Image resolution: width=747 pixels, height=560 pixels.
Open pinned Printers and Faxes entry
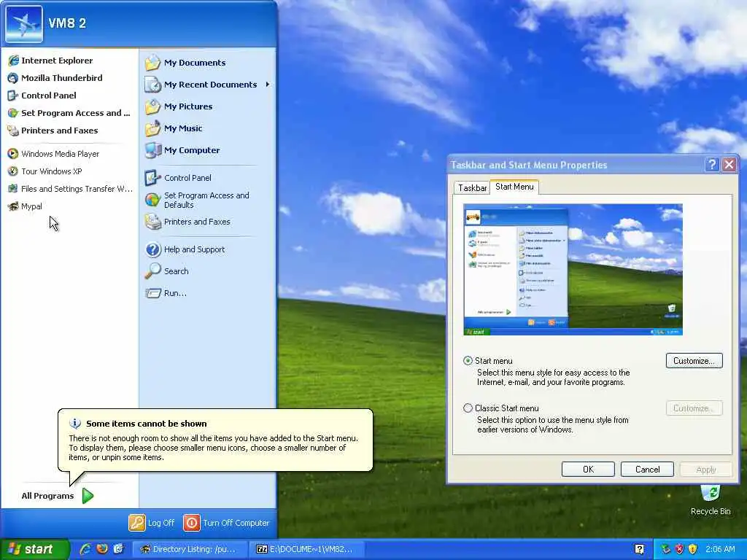tap(53, 131)
